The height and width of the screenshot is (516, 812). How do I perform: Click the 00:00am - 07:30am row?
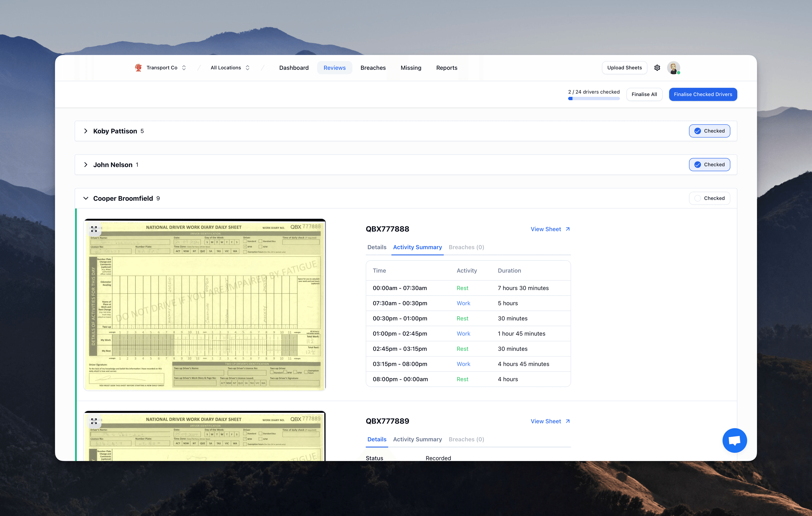(468, 288)
